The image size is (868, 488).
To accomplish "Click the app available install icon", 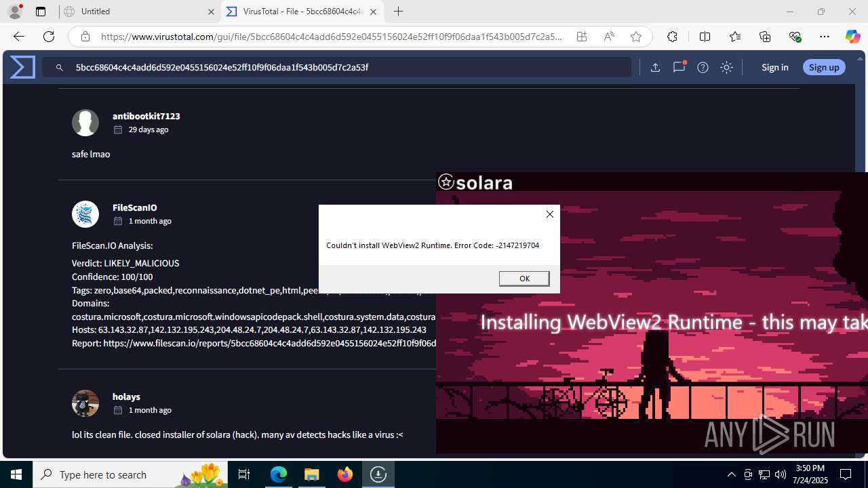I will click(x=582, y=37).
